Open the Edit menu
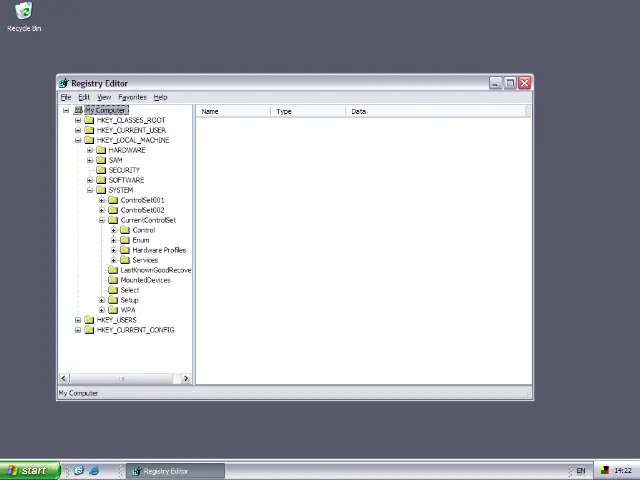The width and height of the screenshot is (640, 480). 84,97
